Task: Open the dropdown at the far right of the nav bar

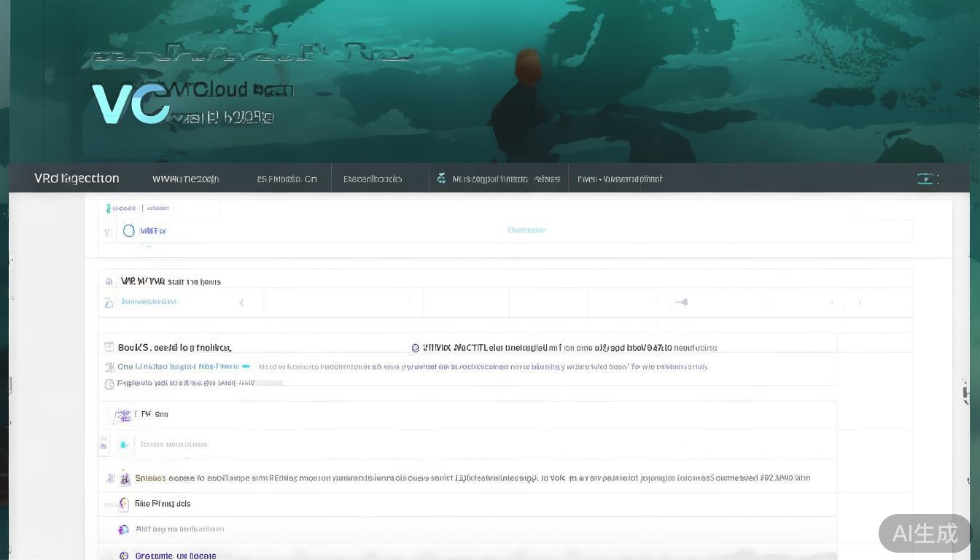Action: coord(926,178)
